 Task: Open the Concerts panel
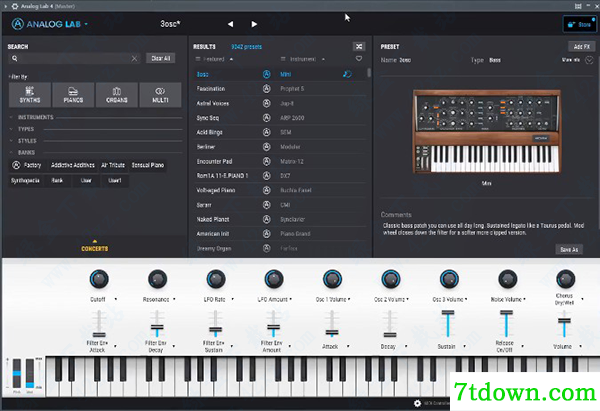(95, 246)
